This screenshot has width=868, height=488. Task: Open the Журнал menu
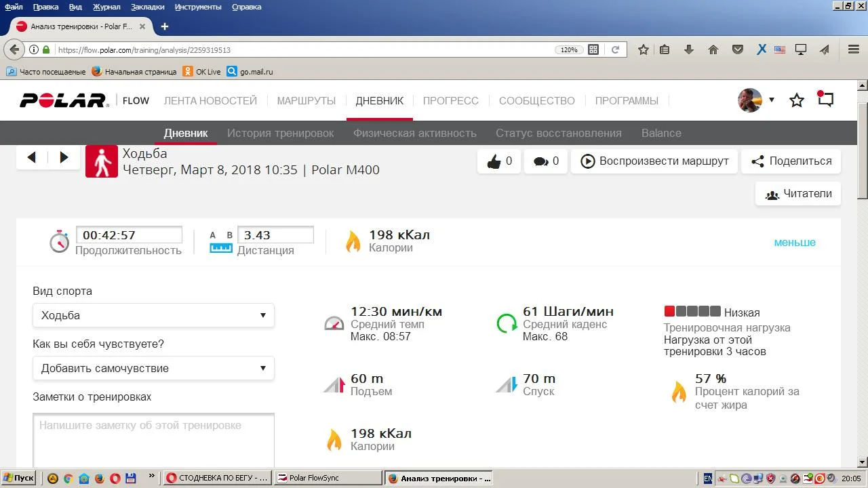tap(106, 7)
